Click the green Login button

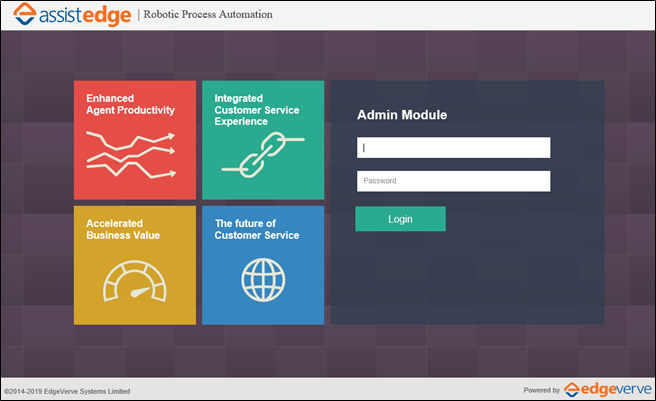click(400, 219)
